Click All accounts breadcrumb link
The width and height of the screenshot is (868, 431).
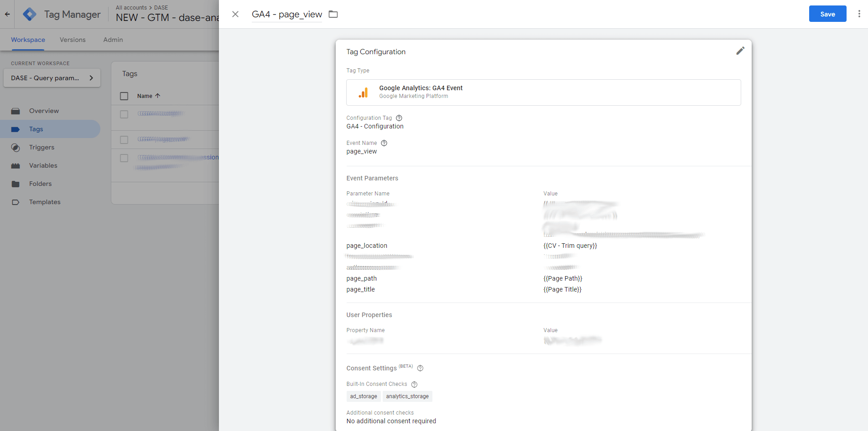pyautogui.click(x=131, y=7)
